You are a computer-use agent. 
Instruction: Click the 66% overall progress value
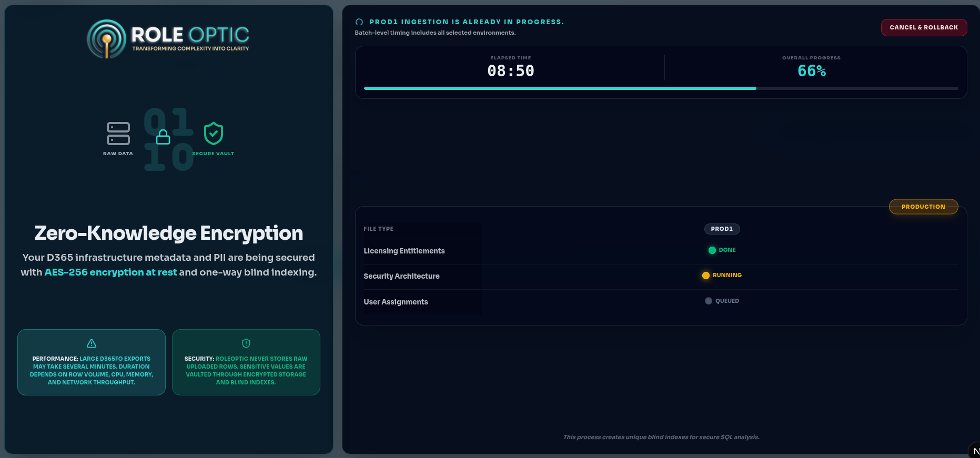click(x=812, y=71)
